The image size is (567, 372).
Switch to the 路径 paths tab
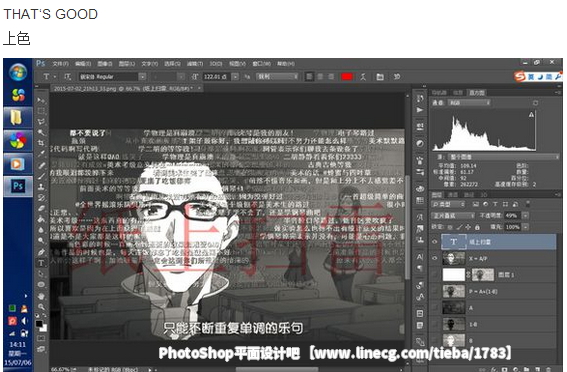click(469, 195)
